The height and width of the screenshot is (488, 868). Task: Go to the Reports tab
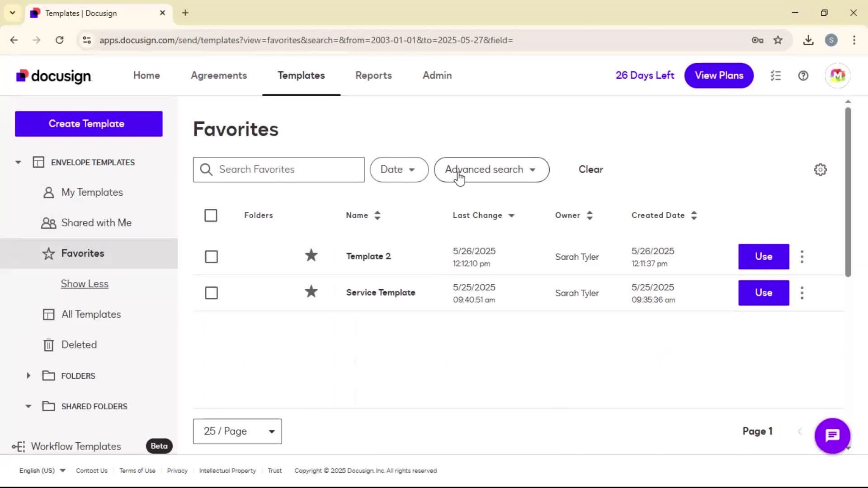373,75
